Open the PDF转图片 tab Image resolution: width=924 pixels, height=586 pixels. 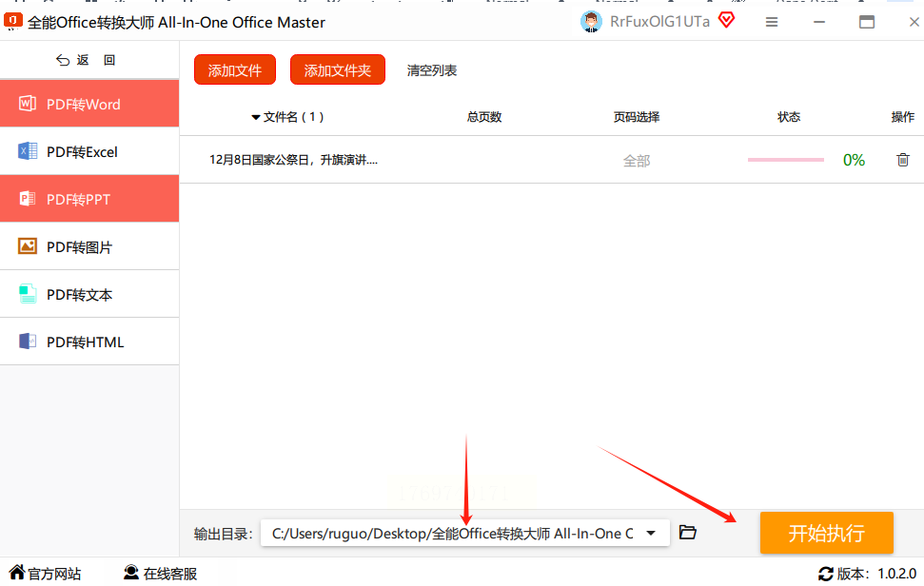89,246
